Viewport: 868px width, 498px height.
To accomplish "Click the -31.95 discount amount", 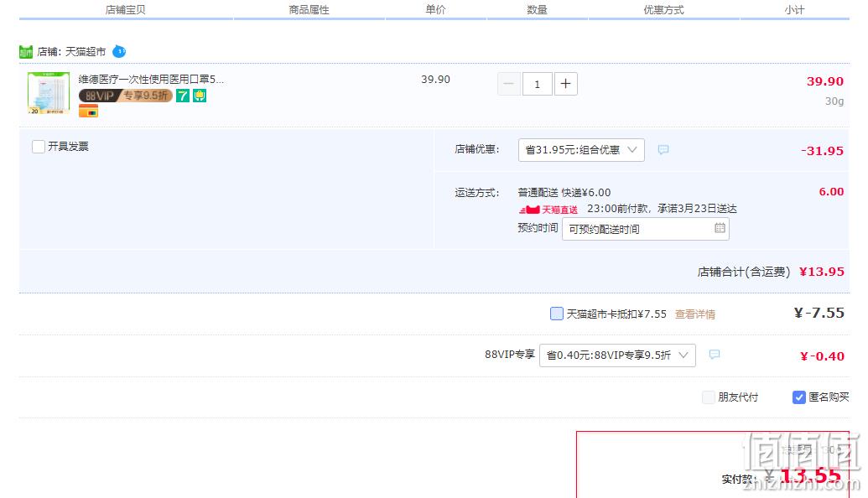I will pos(822,151).
